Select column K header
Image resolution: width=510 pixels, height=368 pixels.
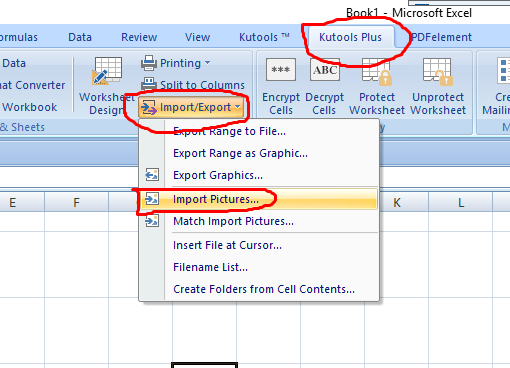click(397, 202)
